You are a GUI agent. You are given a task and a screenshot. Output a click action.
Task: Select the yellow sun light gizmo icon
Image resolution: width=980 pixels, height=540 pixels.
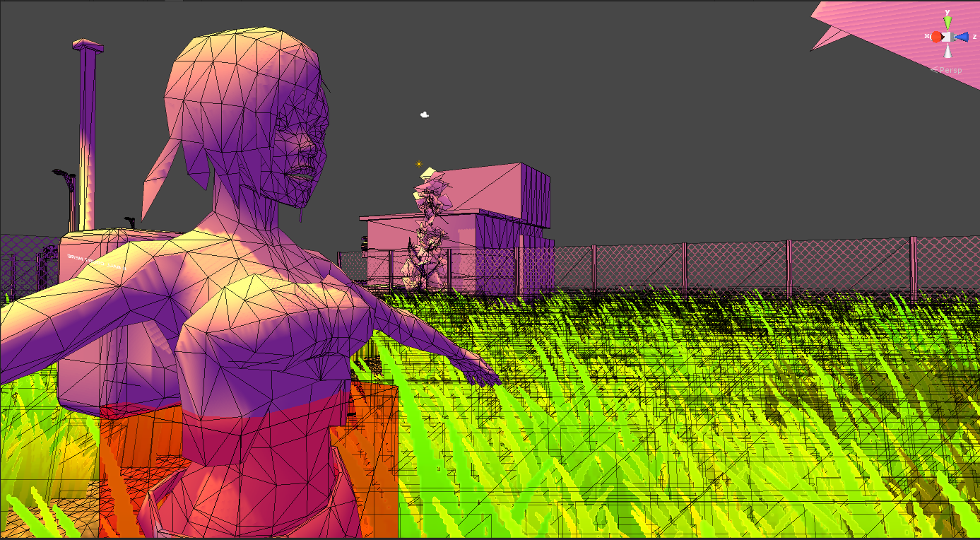[x=419, y=164]
